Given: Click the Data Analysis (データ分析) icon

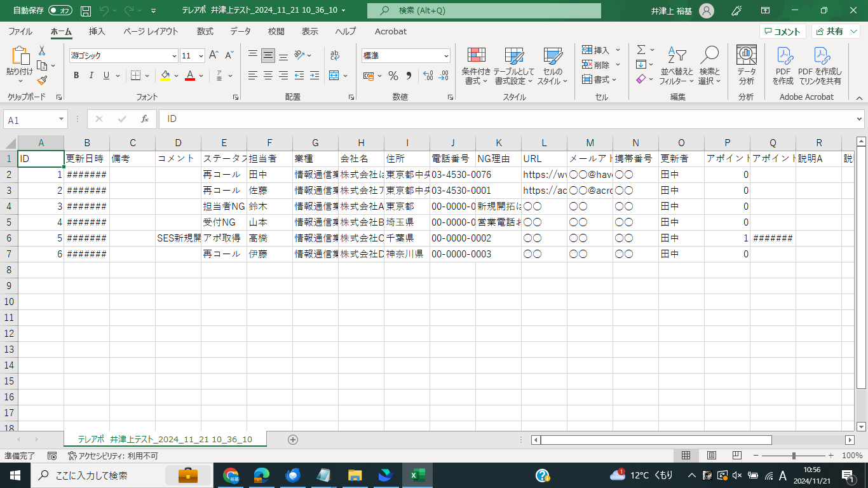Looking at the screenshot, I should pyautogui.click(x=746, y=66).
